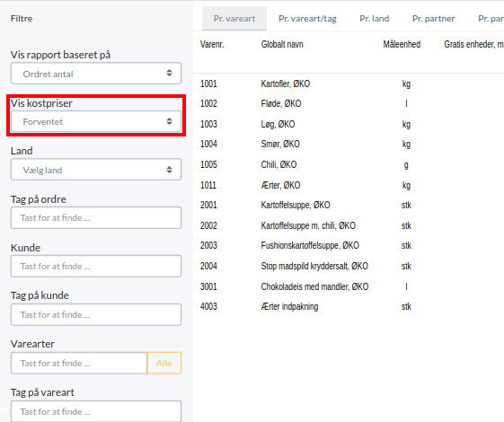The height and width of the screenshot is (422, 504).
Task: Select the 'Pr. land' tab
Action: point(374,19)
